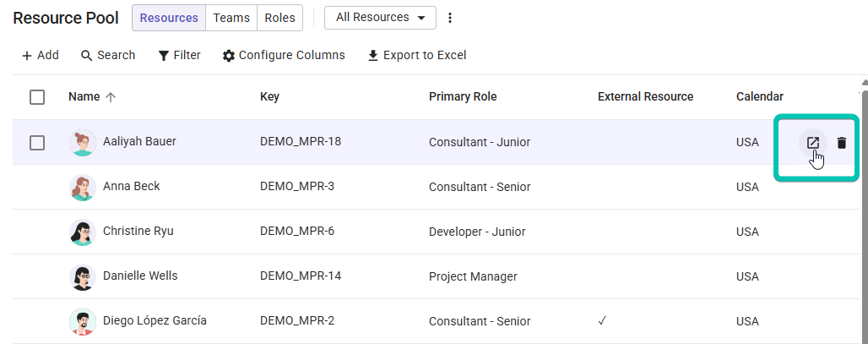Click the Primary Role column header
868x344 pixels.
coord(463,97)
